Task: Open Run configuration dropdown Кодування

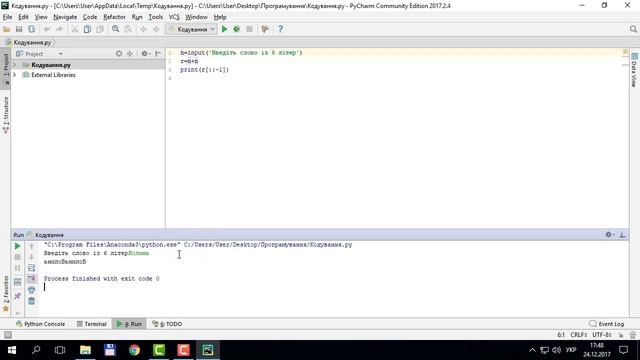Action: point(191,29)
